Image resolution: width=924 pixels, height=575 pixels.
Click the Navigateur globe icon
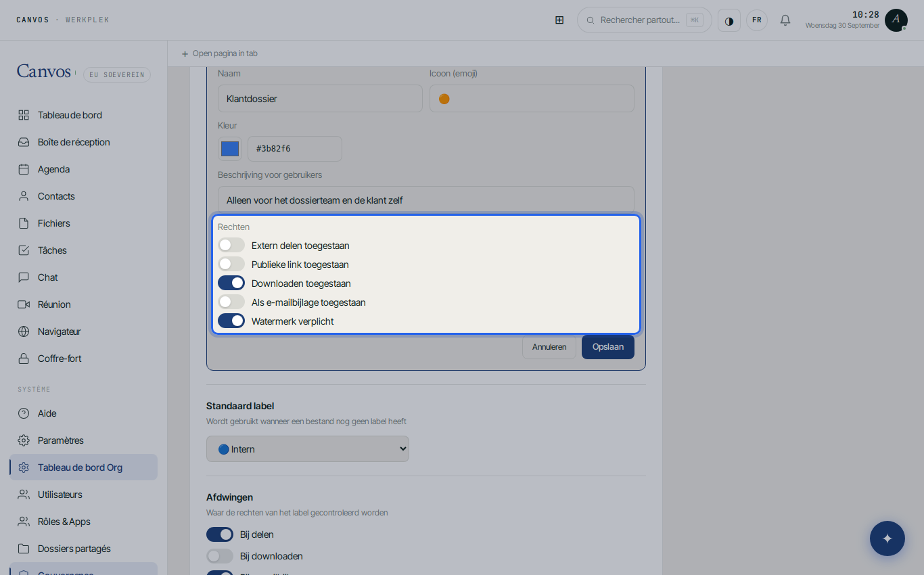click(x=24, y=331)
